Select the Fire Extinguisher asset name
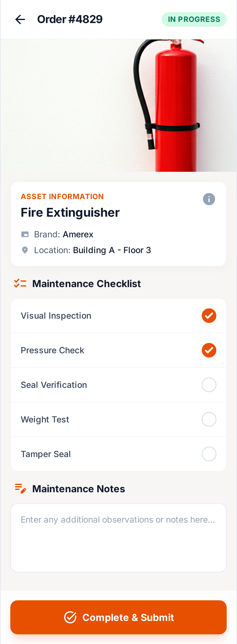This screenshot has width=237, height=644. (x=70, y=212)
